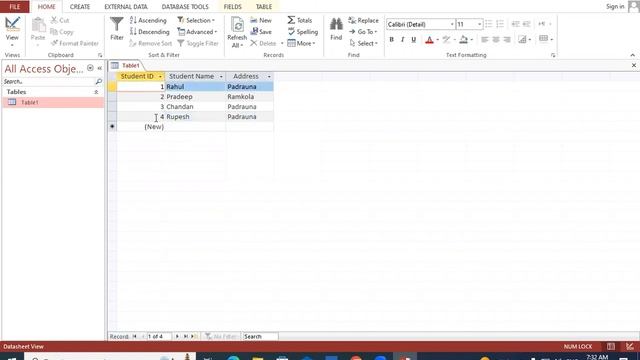Save the current record
The image size is (640, 360).
click(x=261, y=31)
